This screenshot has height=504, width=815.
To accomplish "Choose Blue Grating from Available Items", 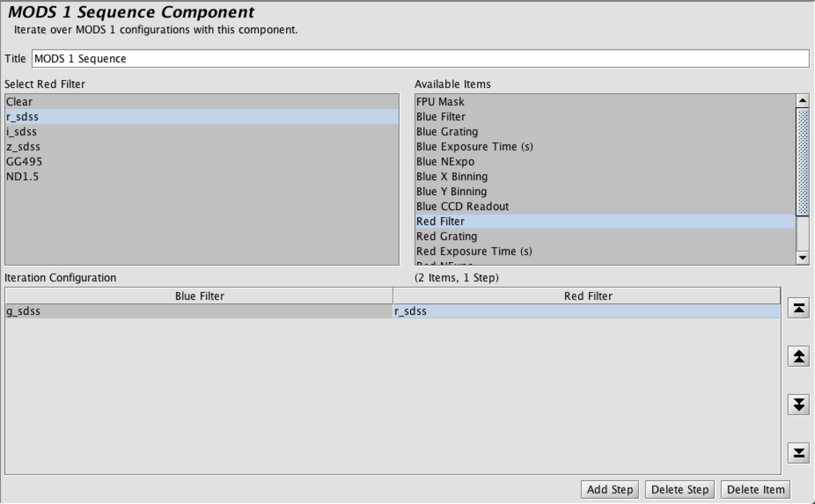I will click(x=605, y=132).
